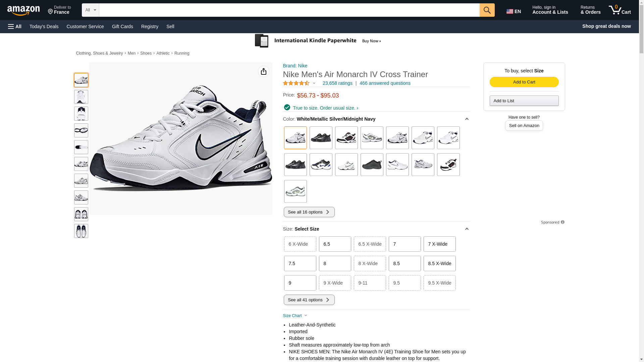The height and width of the screenshot is (362, 644).
Task: Open Today's Deals in navigation bar
Action: (44, 26)
